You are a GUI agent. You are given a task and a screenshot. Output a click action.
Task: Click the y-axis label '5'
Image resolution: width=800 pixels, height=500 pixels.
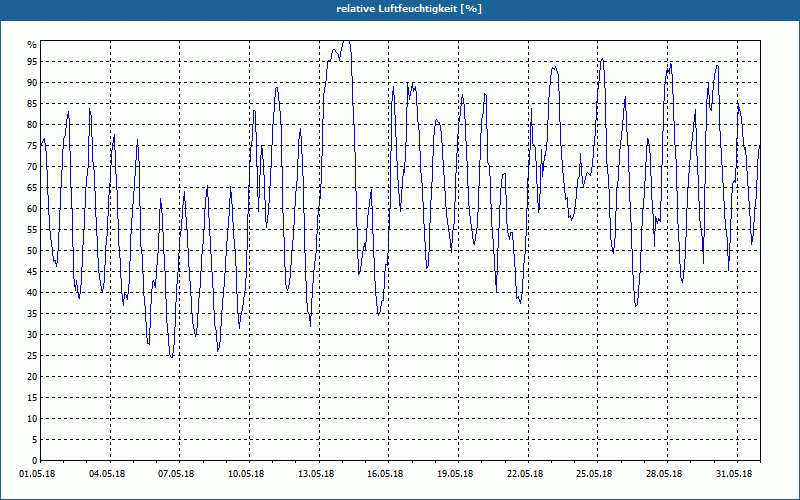tap(34, 440)
